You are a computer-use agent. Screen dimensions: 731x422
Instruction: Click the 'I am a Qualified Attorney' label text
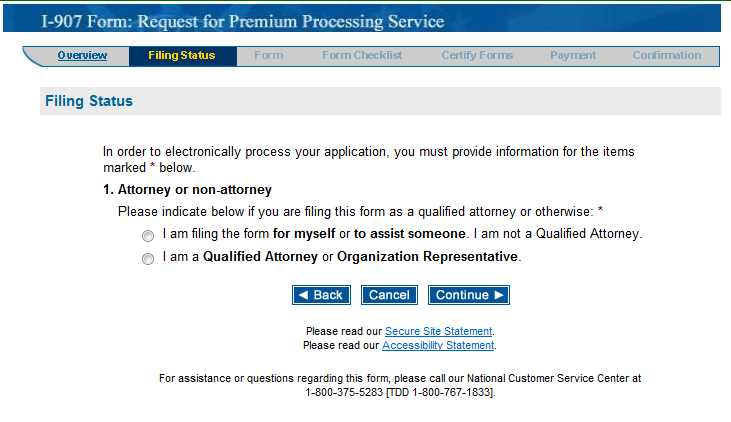[x=342, y=257]
